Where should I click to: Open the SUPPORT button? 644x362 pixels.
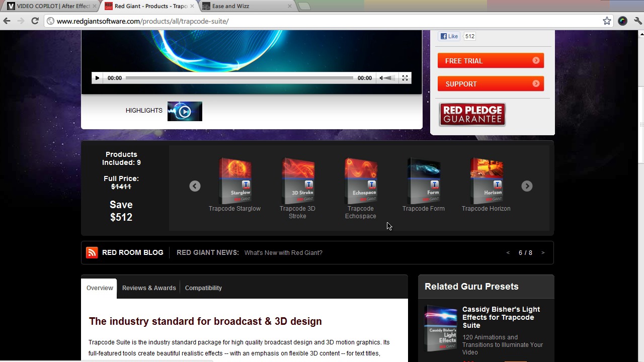click(x=491, y=84)
